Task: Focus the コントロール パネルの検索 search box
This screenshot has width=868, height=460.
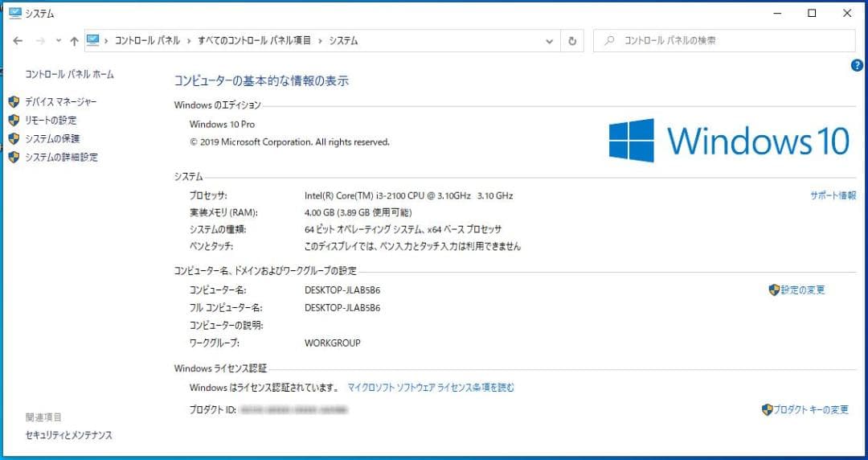Action: click(724, 40)
